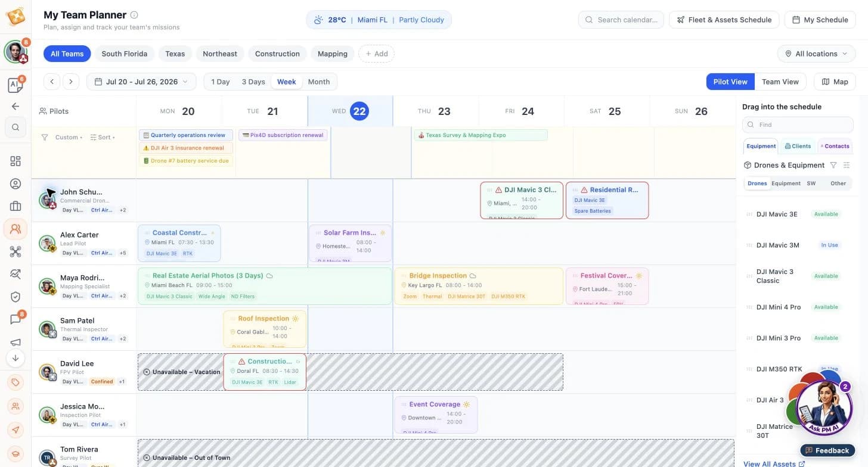
Task: Select the All Teams tab
Action: 67,54
